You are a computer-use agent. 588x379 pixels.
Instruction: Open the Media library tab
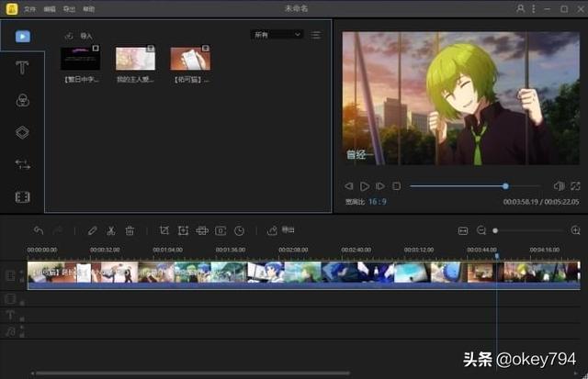point(22,37)
